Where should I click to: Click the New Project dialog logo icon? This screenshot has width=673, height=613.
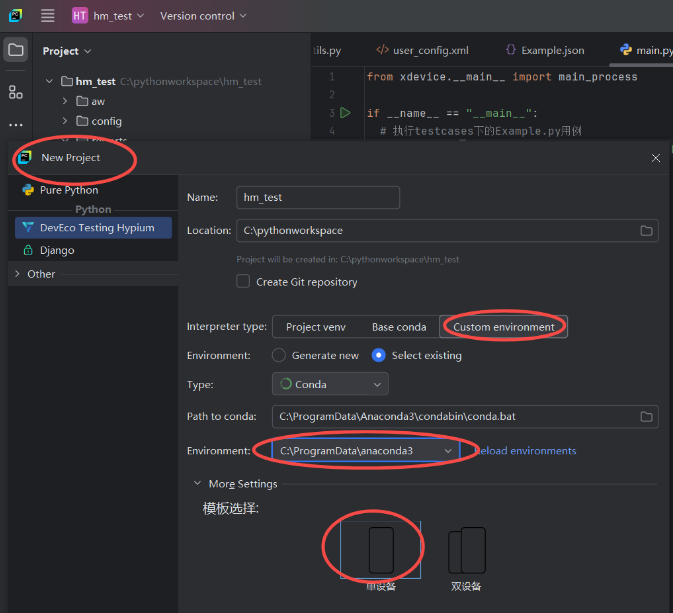[25, 158]
